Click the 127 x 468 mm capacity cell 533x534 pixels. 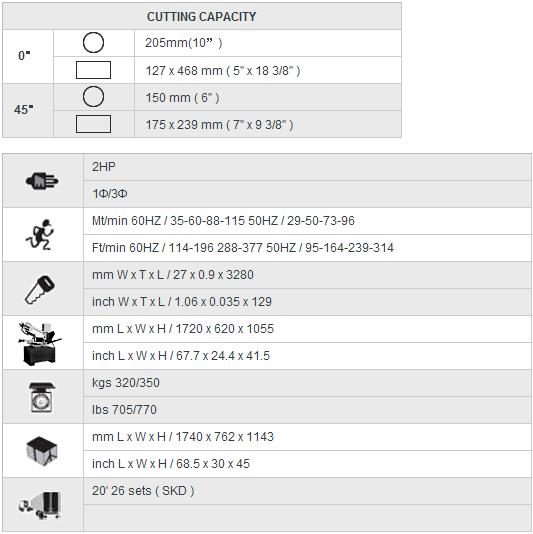click(x=268, y=70)
